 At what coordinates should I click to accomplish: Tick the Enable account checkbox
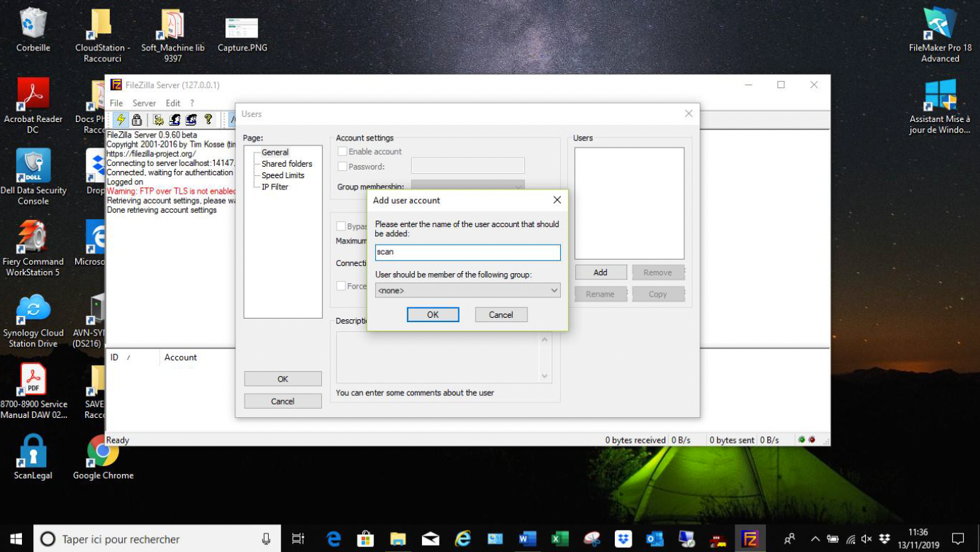(x=343, y=152)
